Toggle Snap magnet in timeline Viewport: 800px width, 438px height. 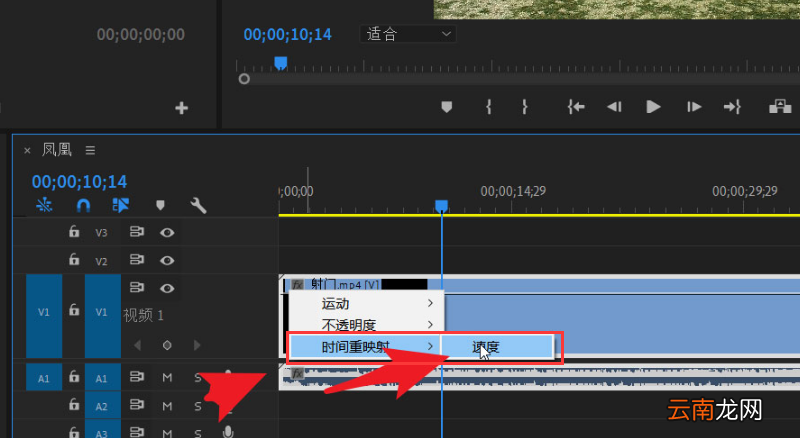pos(83,205)
